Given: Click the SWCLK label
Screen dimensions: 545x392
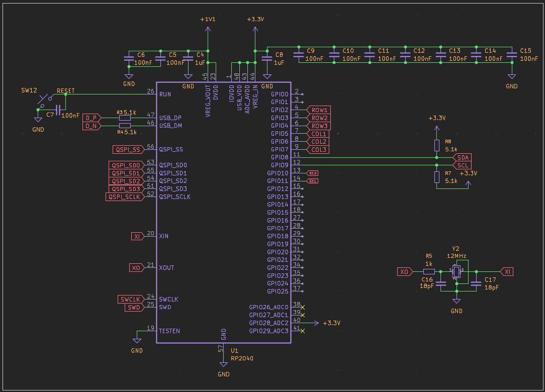Looking at the screenshot, I should [x=131, y=300].
